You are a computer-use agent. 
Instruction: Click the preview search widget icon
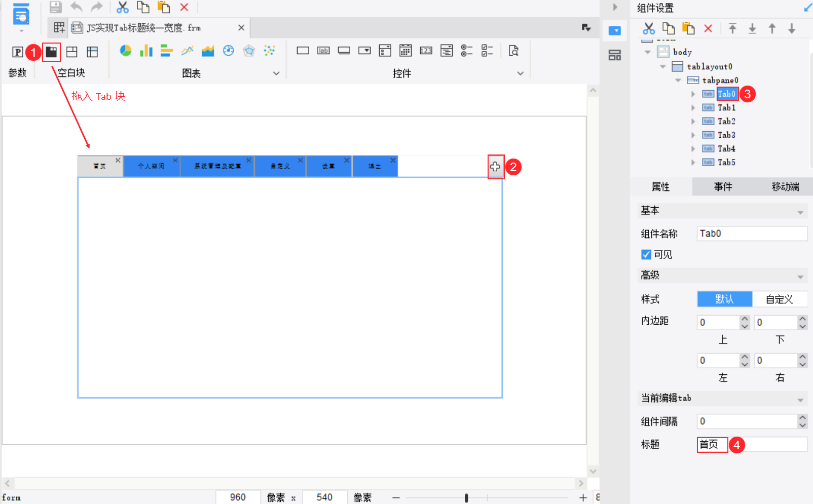[513, 51]
